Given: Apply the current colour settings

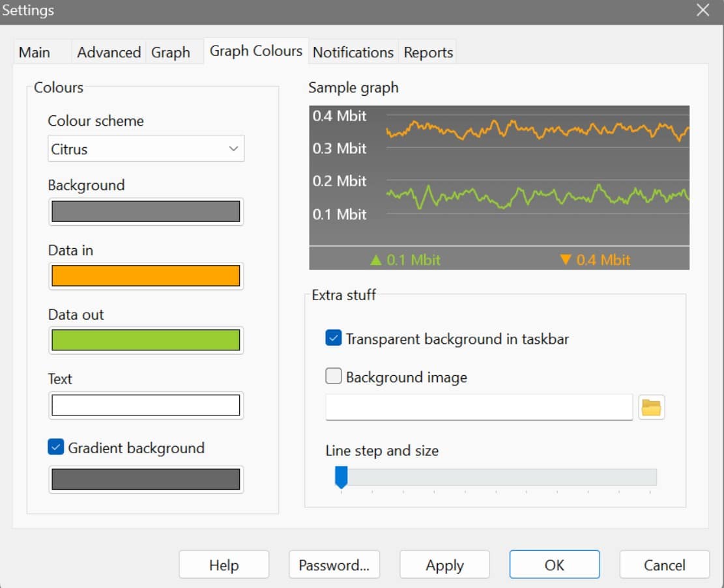Looking at the screenshot, I should pos(444,564).
